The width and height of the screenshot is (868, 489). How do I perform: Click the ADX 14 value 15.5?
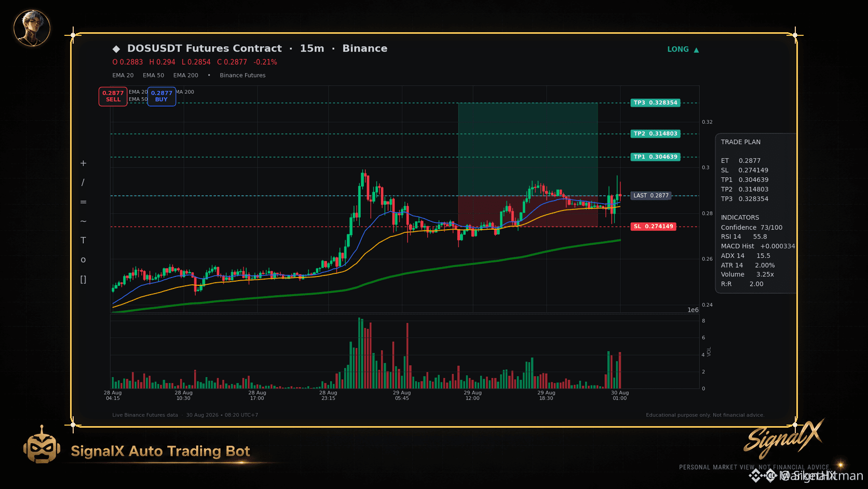[763, 256]
